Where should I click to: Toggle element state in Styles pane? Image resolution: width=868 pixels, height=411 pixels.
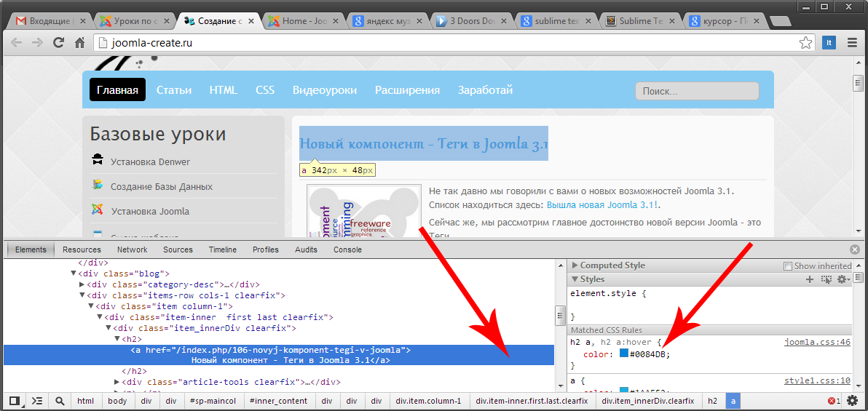(826, 279)
